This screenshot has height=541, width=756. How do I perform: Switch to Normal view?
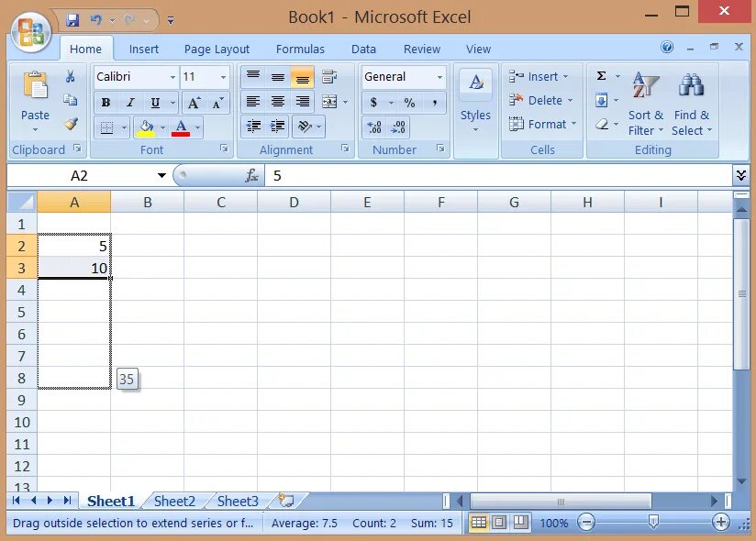(x=479, y=523)
